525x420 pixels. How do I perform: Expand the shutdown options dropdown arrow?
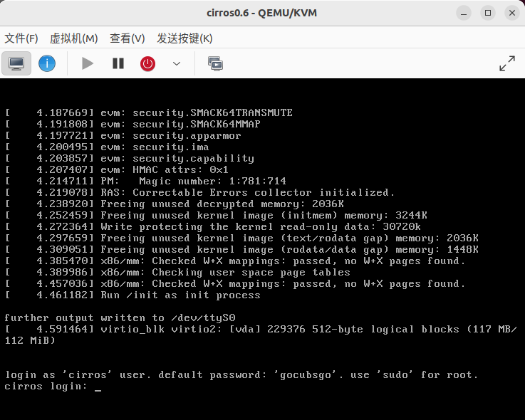[177, 63]
